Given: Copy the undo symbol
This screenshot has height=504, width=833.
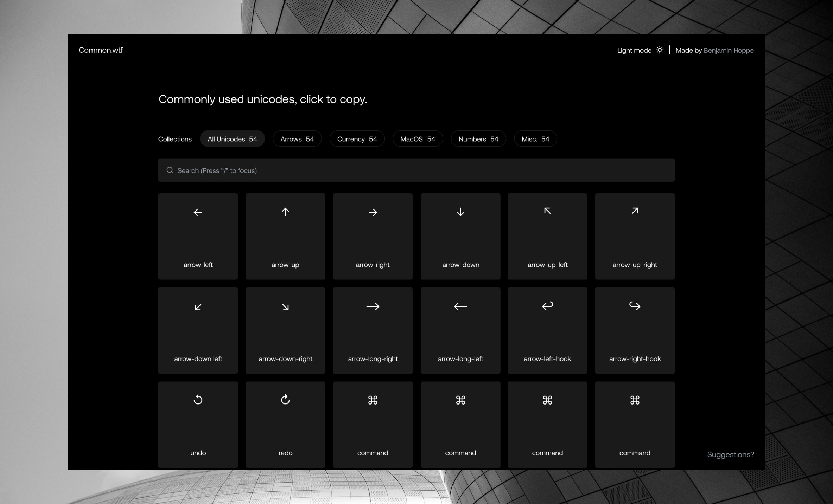Looking at the screenshot, I should pyautogui.click(x=198, y=425).
